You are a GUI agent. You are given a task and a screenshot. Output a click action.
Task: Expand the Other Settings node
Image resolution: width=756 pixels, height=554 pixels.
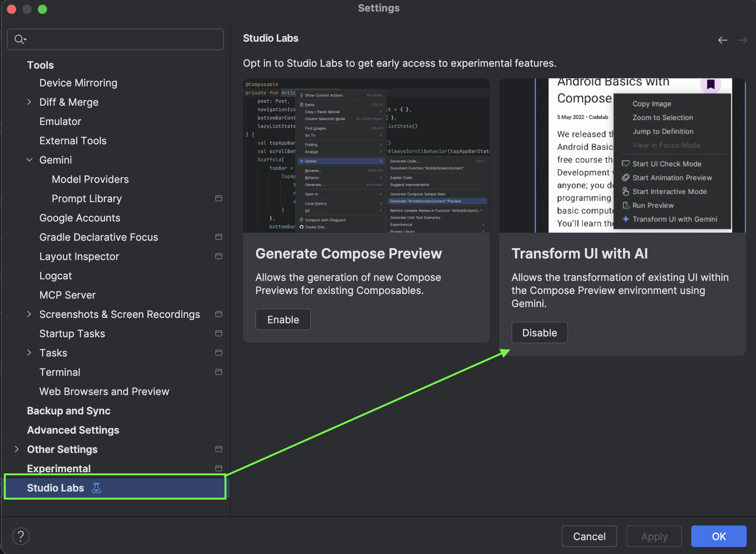click(17, 449)
